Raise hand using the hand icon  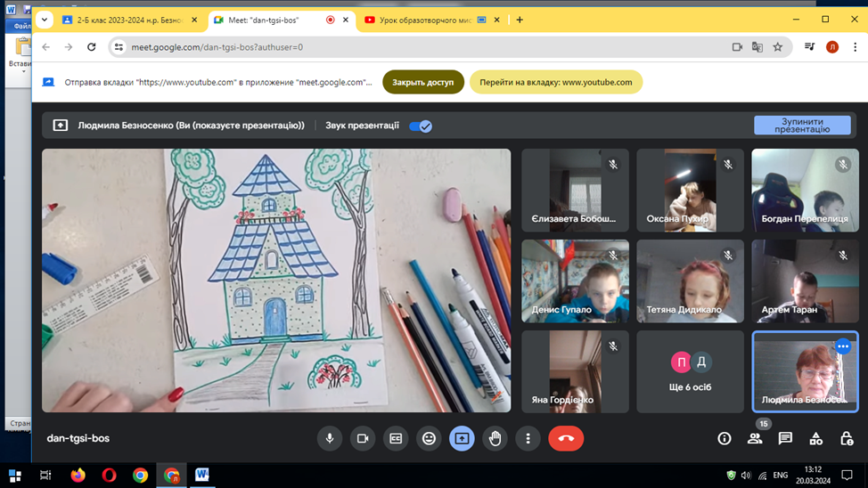coord(495,438)
